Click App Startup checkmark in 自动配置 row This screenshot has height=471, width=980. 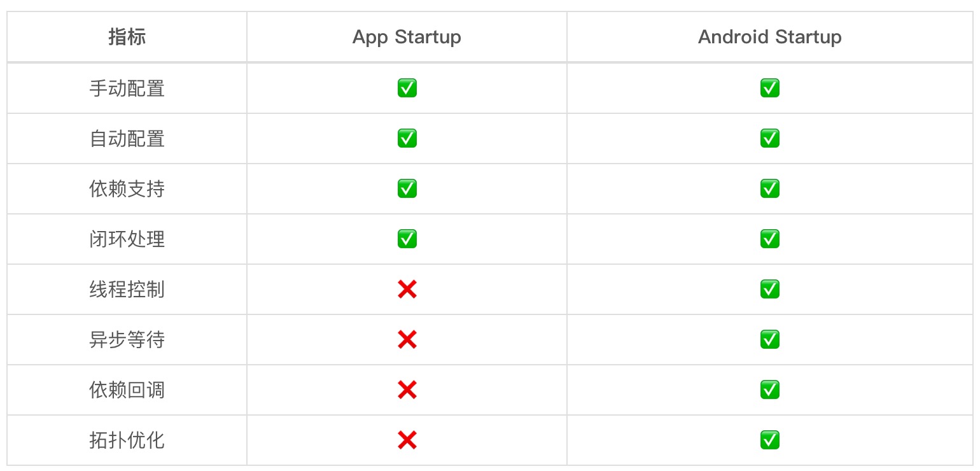coord(407,138)
